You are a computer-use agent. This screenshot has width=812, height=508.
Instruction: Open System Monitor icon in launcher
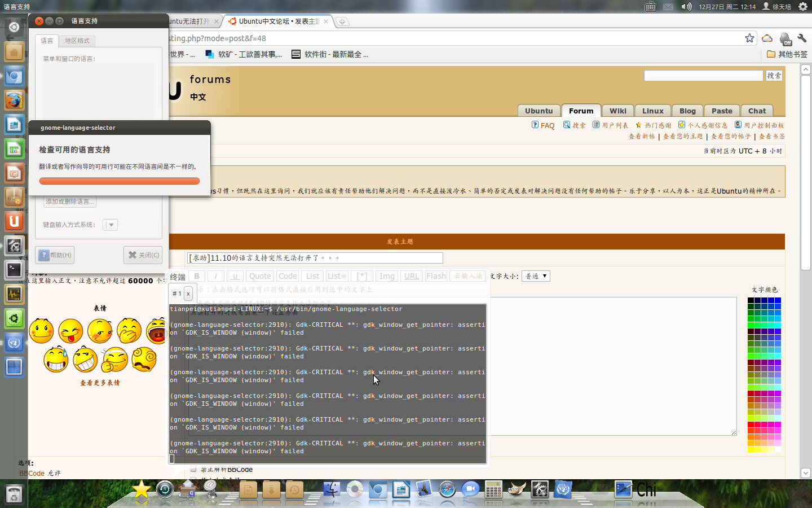14,294
